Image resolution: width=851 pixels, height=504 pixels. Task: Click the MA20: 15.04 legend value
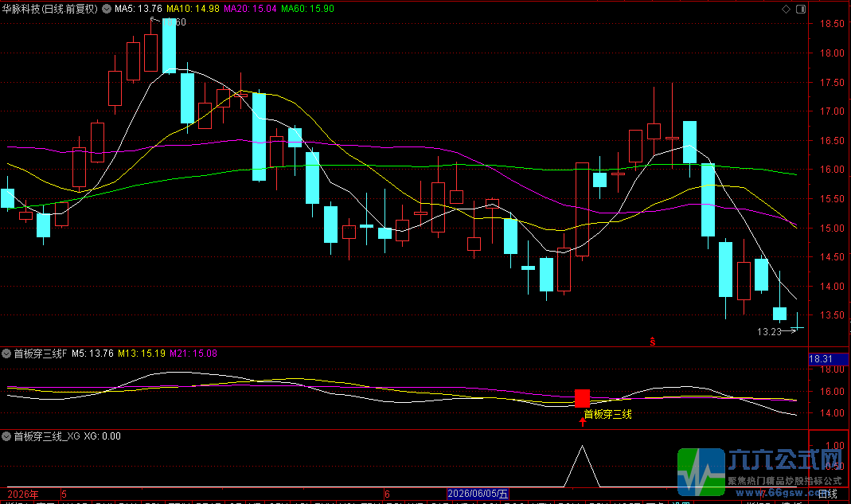point(250,9)
